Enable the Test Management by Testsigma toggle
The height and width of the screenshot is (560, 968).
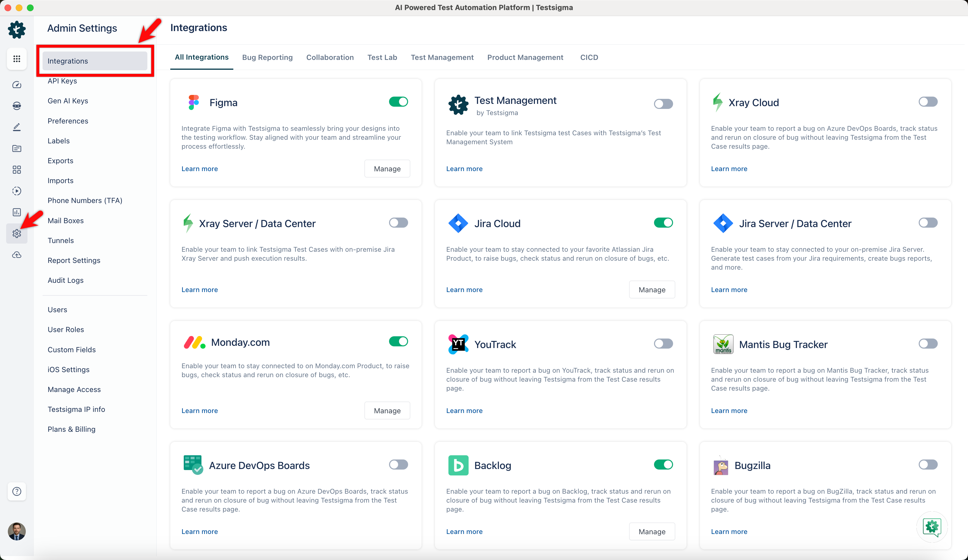[x=663, y=104]
